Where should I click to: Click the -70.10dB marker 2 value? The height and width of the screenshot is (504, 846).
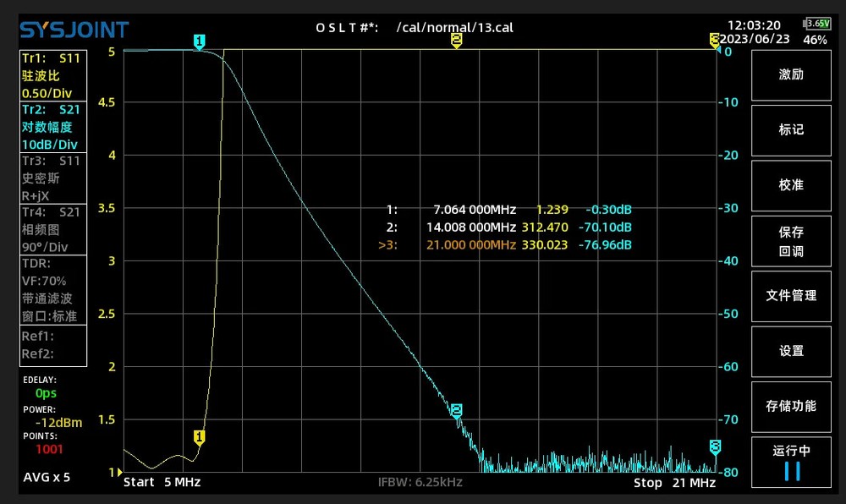tap(605, 227)
